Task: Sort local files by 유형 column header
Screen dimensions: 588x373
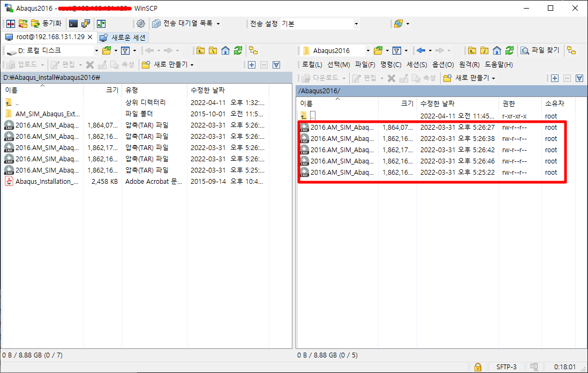Action: click(154, 90)
